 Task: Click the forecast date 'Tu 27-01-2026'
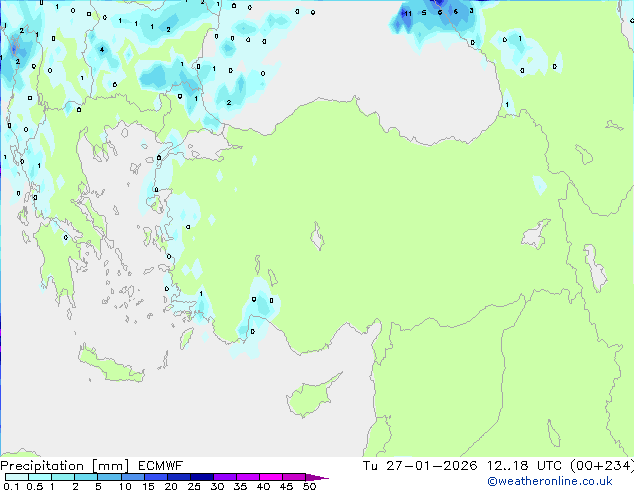pos(420,466)
